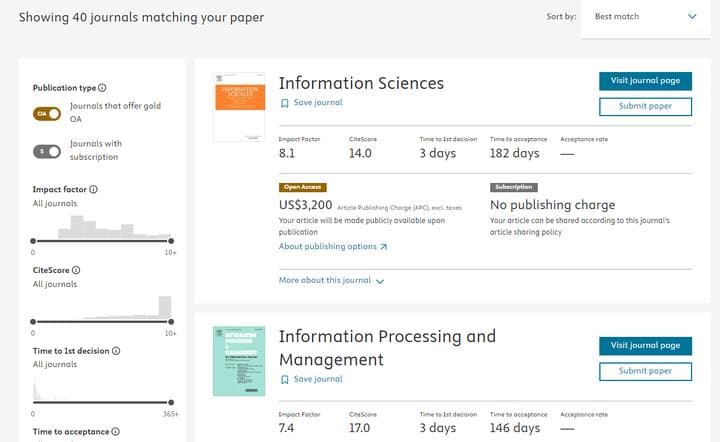Select Impact Factor value 7.4
720x442 pixels.
[x=287, y=428]
